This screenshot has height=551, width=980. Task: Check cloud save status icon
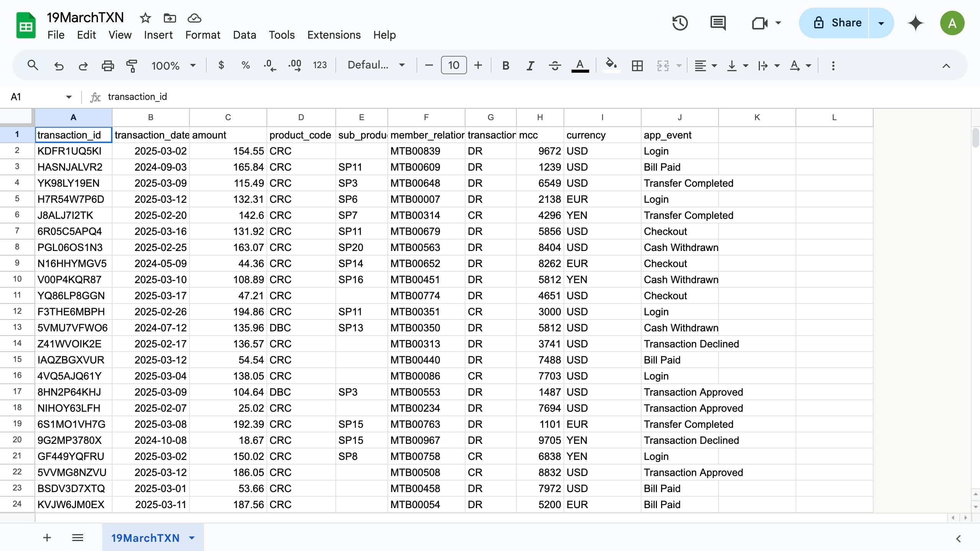(x=194, y=18)
